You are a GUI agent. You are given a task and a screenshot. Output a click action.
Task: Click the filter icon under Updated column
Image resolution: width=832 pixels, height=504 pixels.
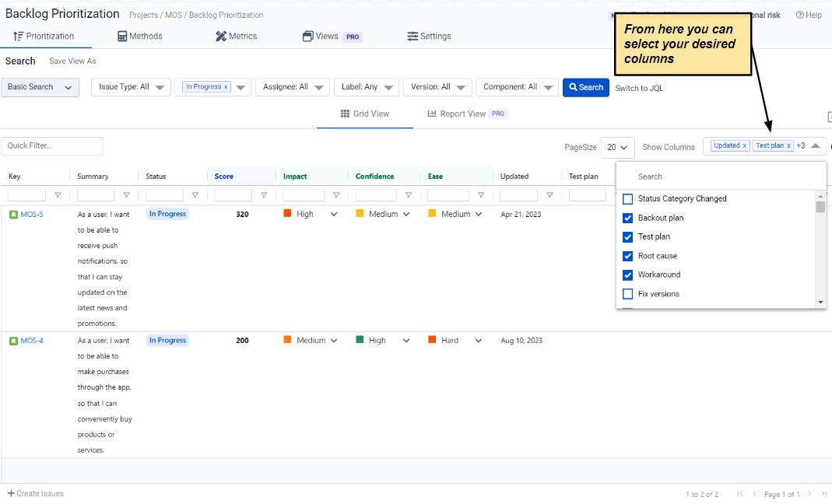[549, 196]
